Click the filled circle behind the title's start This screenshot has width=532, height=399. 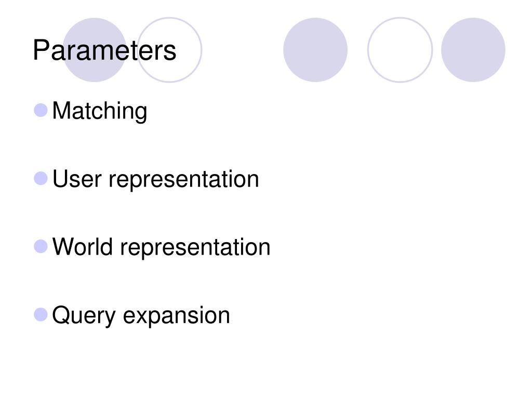click(95, 50)
